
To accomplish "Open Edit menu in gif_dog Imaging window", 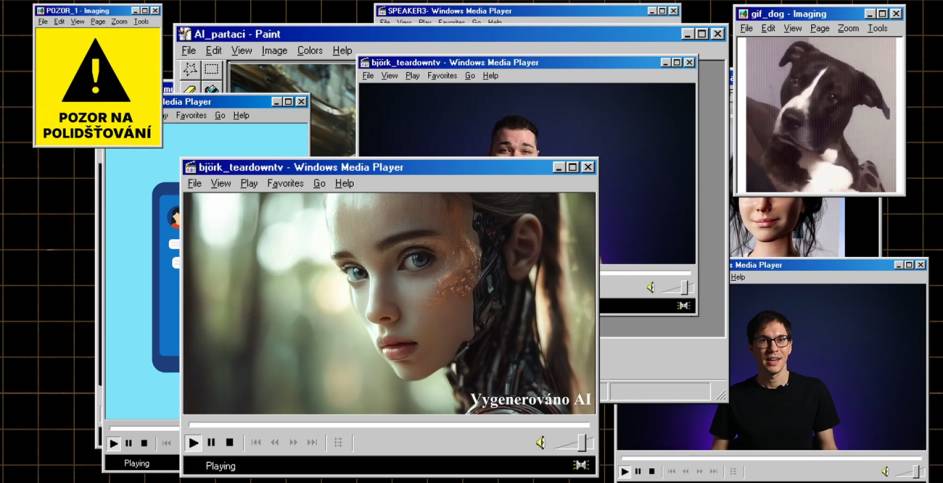I will [x=769, y=28].
